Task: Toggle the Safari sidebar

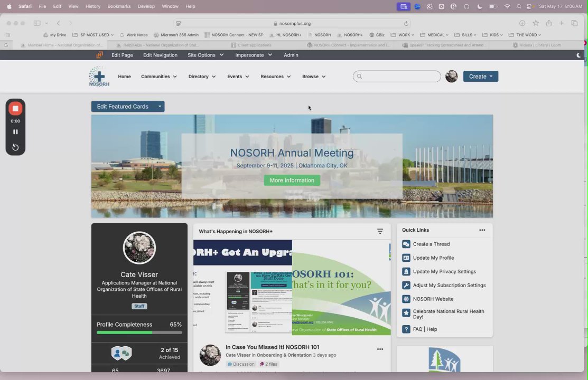Action: click(37, 23)
